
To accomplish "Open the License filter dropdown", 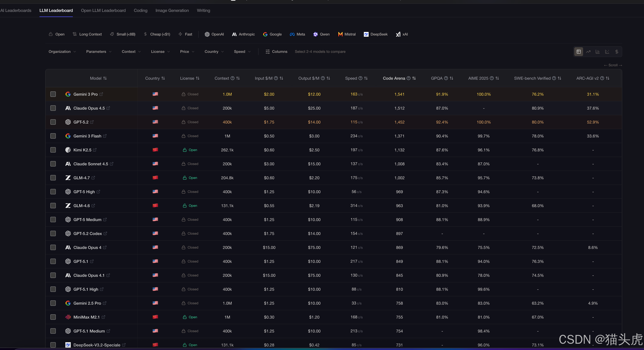I will pos(160,52).
